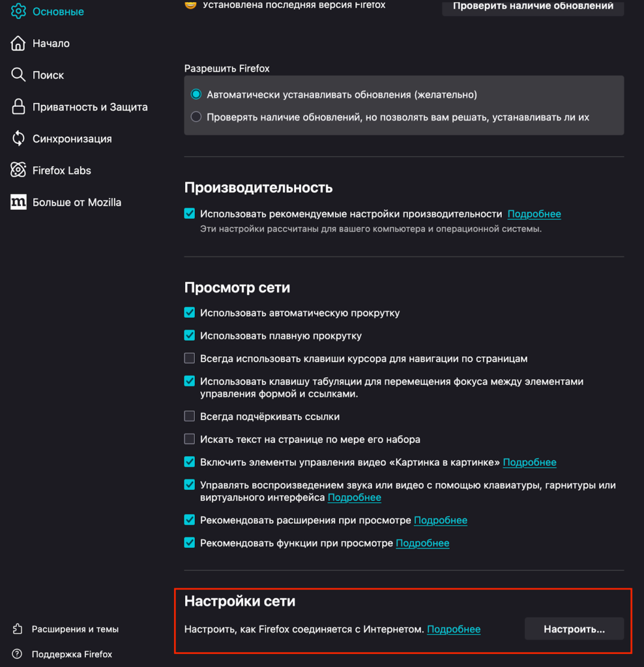Select Автоматически устанавливать обновления radio button
The height and width of the screenshot is (667, 644).
click(196, 94)
